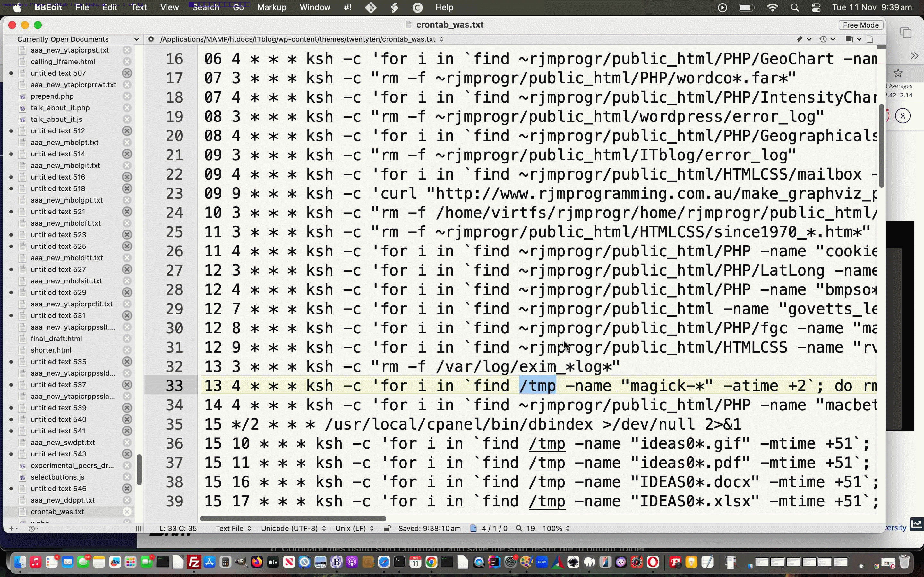Close the prepend.php document
924x577 pixels.
tap(127, 96)
